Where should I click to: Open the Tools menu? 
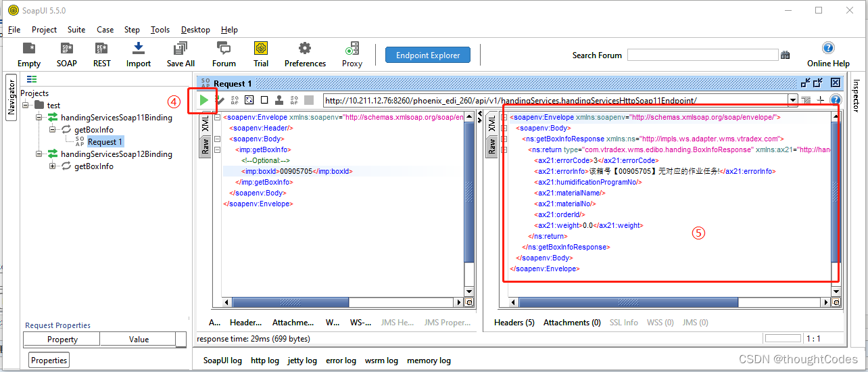tap(160, 30)
